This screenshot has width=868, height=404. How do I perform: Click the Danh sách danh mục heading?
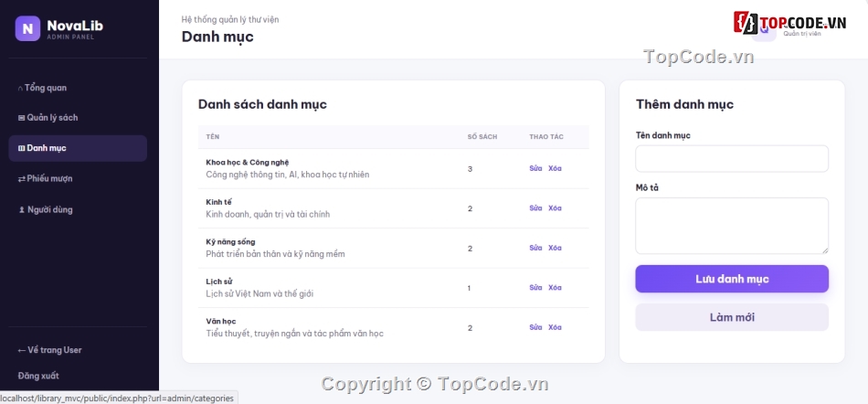[x=262, y=104]
